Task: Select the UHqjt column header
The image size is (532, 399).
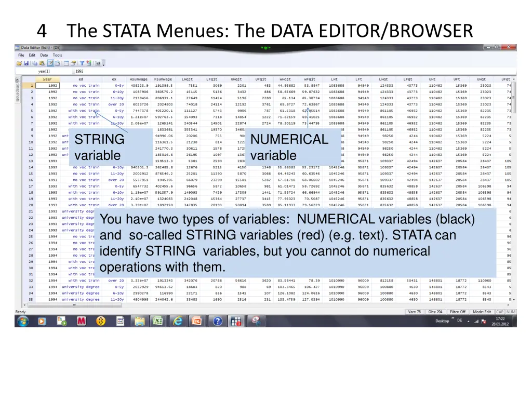Action: click(236, 79)
